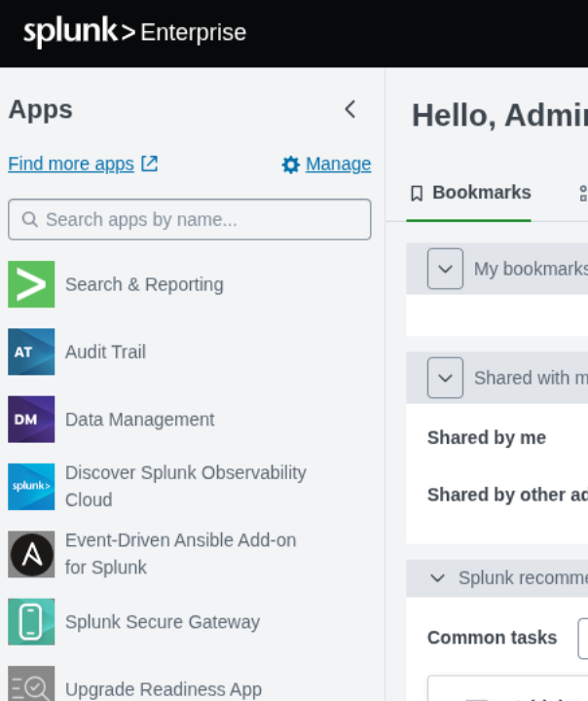Open the Data Management DM icon
Viewport: 588px width, 701px height.
click(x=31, y=420)
